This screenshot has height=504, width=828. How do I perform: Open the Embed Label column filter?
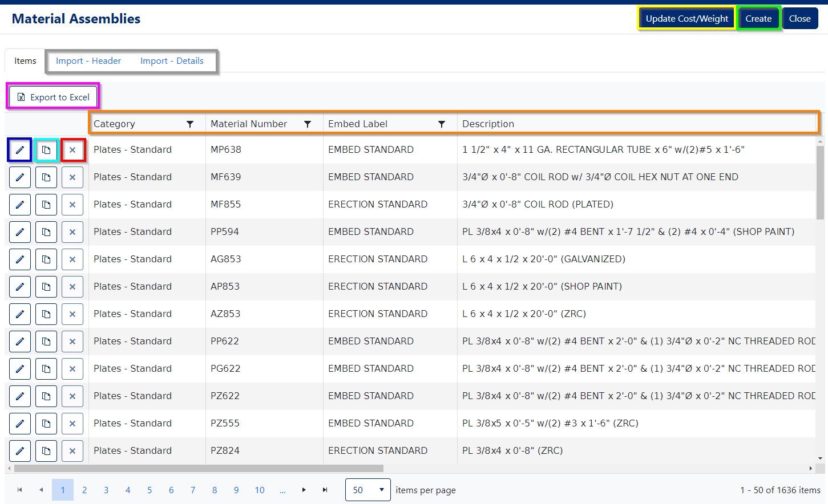(442, 124)
